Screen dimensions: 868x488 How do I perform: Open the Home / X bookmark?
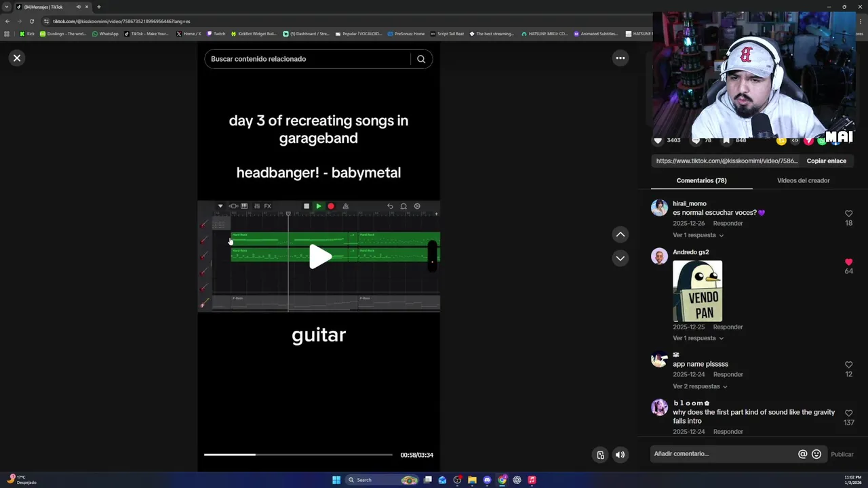coord(189,33)
